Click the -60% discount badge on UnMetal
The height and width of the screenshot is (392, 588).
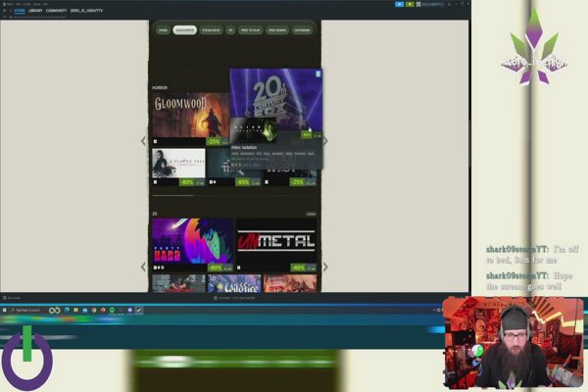click(299, 268)
